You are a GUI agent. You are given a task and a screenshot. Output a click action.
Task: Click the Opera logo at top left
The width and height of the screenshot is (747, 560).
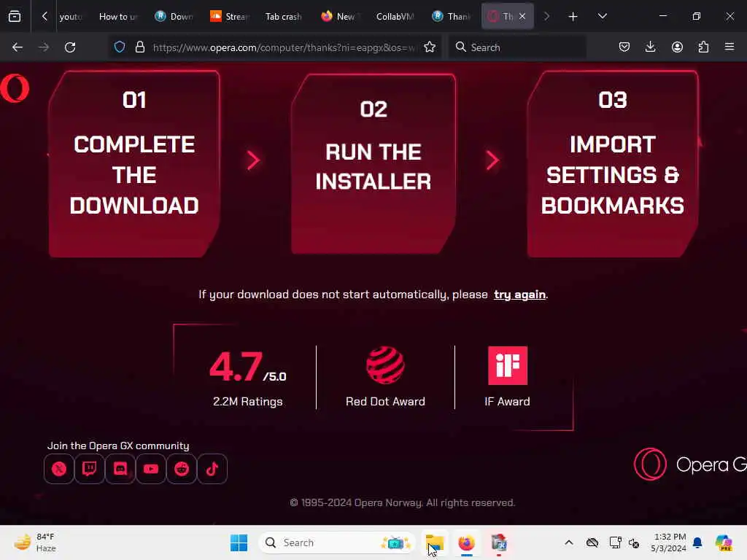pos(15,88)
